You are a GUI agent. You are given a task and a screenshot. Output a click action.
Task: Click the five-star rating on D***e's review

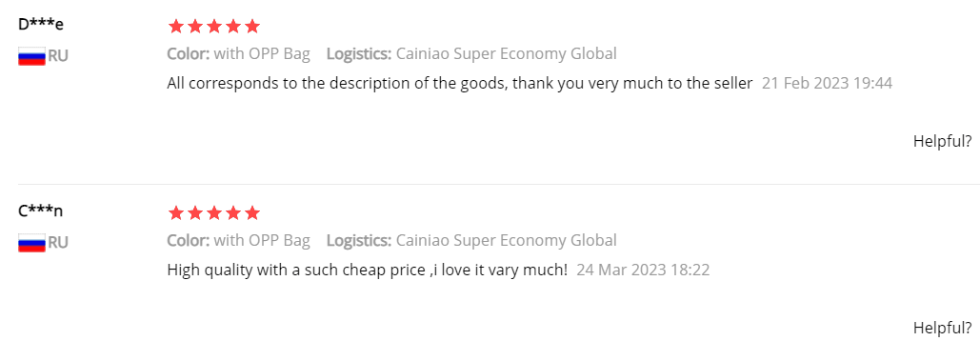pos(213,27)
